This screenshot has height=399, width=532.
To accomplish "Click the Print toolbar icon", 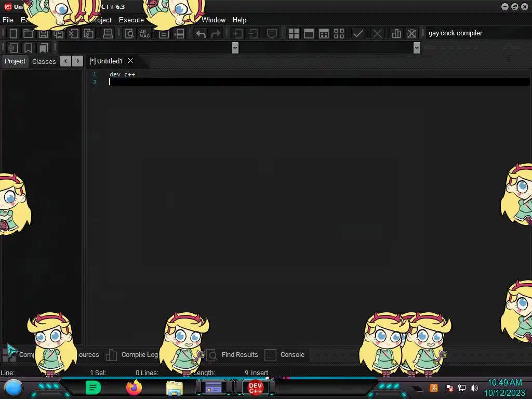I will [x=108, y=34].
